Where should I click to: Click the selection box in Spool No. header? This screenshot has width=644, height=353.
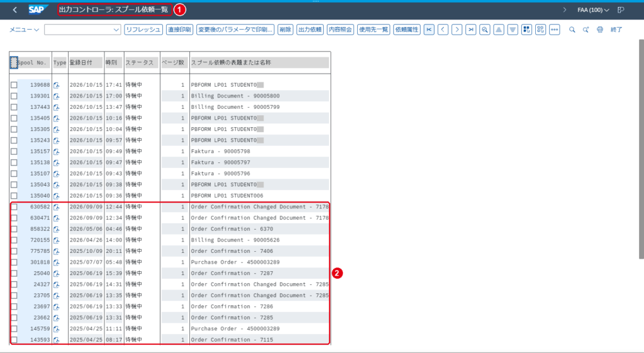pyautogui.click(x=14, y=62)
